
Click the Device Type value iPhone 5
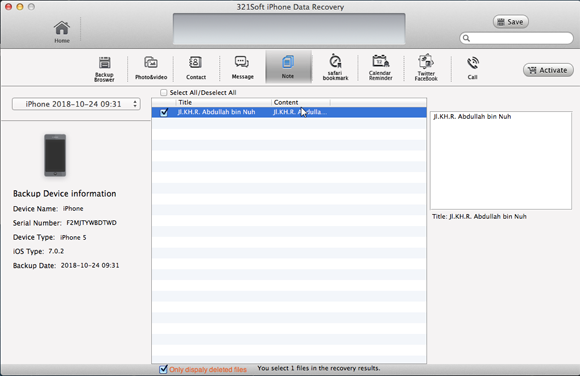point(73,237)
